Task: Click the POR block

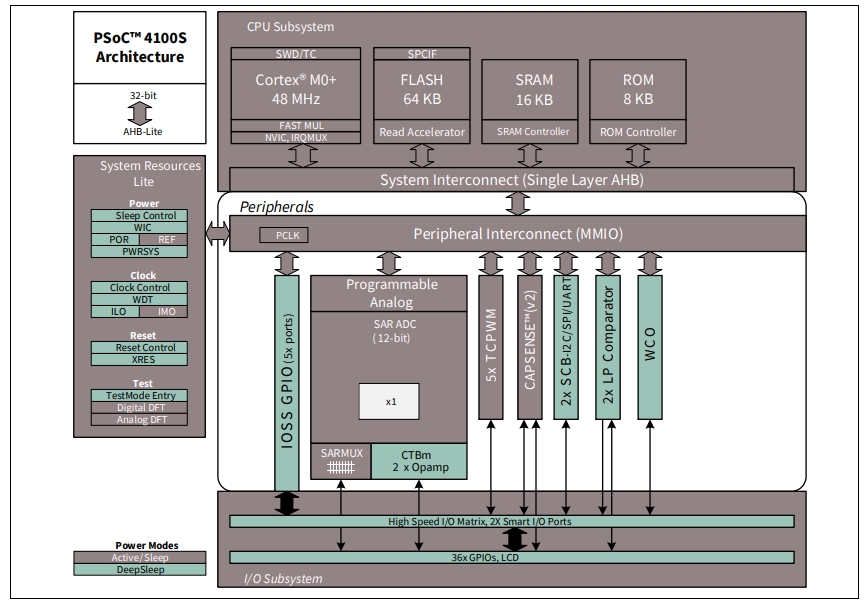Action: pos(115,239)
